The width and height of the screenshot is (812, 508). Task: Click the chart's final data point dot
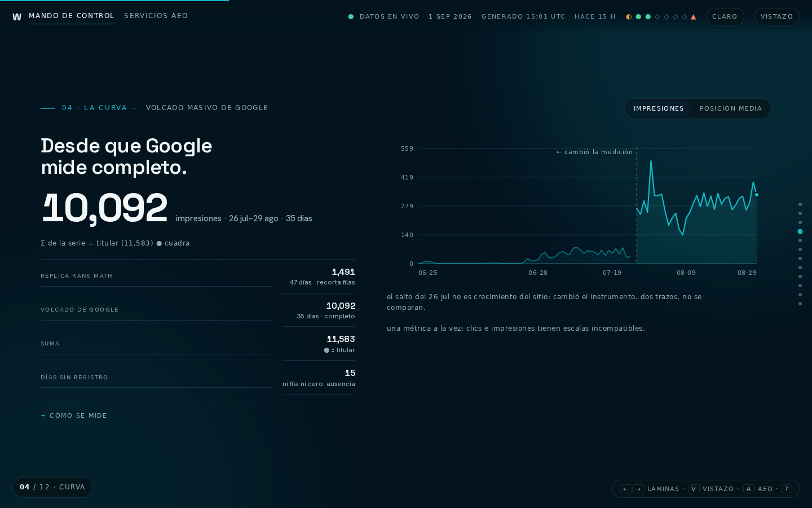point(757,195)
